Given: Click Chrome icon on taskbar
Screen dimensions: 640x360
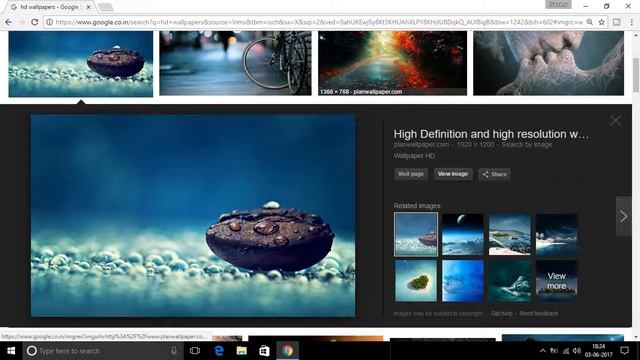Looking at the screenshot, I should (288, 351).
